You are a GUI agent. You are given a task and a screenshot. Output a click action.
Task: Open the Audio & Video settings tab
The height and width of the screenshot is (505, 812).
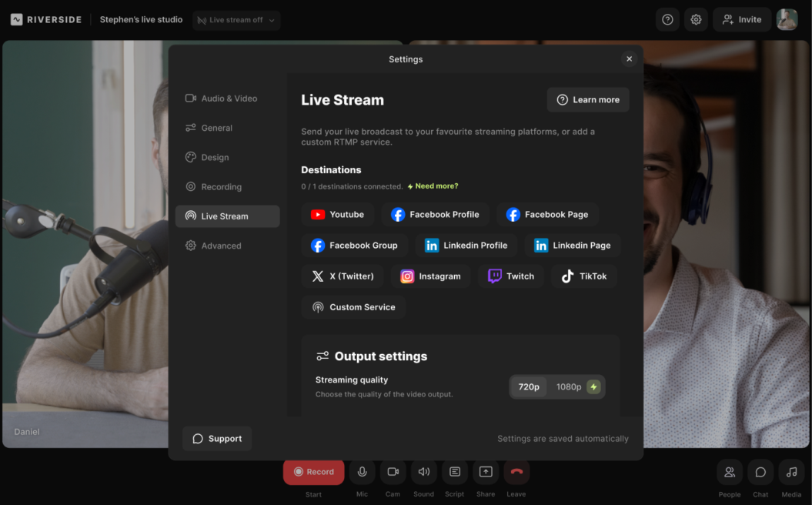228,99
